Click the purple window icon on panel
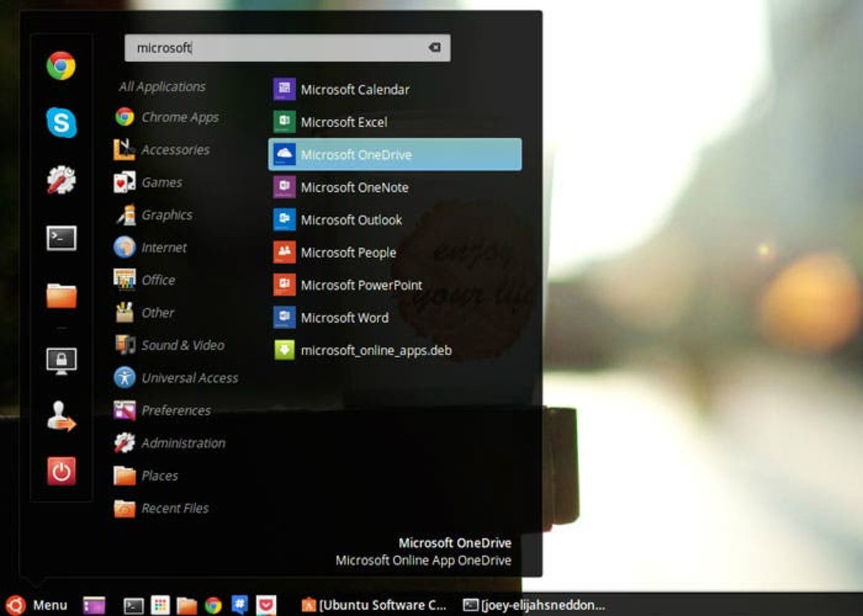 coord(94,605)
